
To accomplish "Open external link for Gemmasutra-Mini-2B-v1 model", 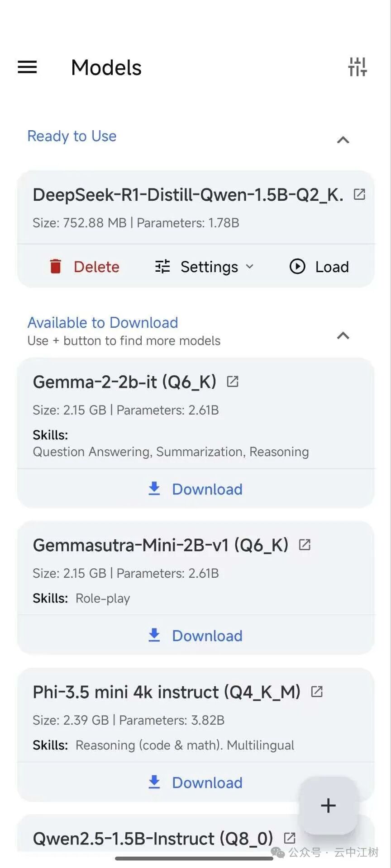I will coord(305,545).
